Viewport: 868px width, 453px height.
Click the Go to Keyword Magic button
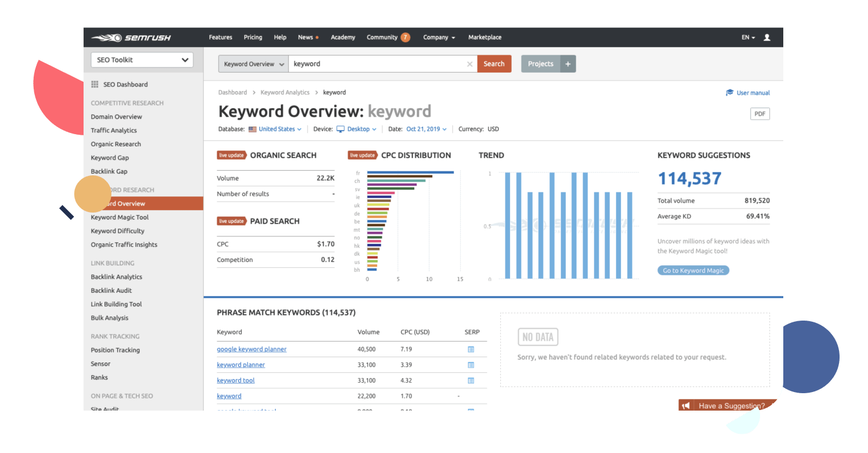(x=693, y=271)
